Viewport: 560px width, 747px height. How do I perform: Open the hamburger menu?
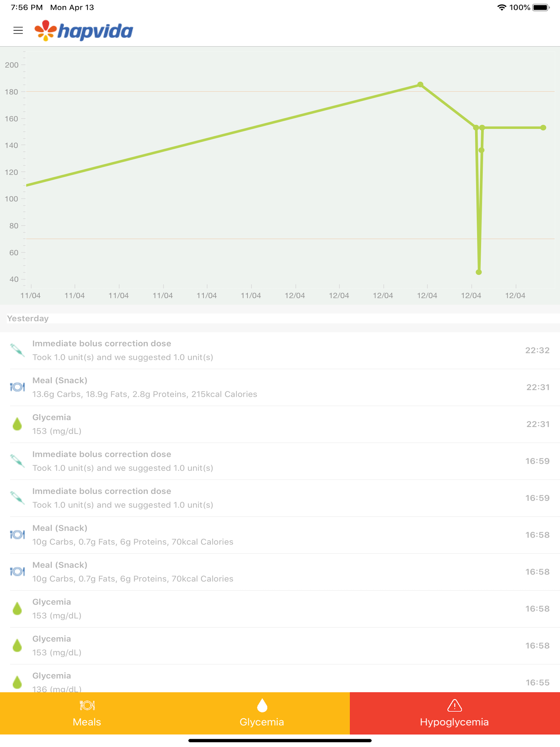point(18,30)
